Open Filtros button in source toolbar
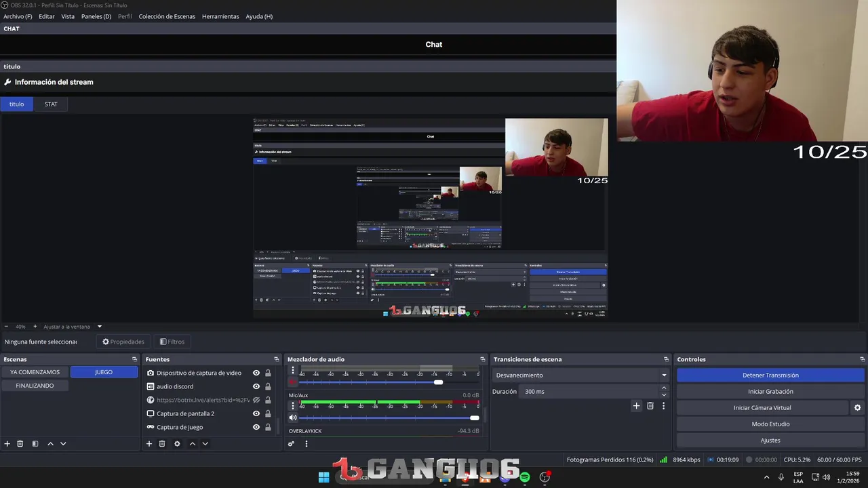 (x=172, y=342)
